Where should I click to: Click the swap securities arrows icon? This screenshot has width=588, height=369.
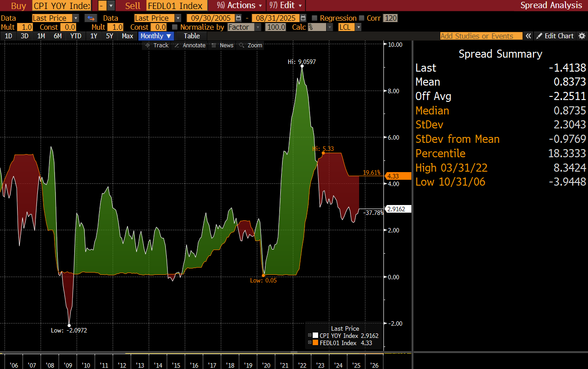pos(91,18)
